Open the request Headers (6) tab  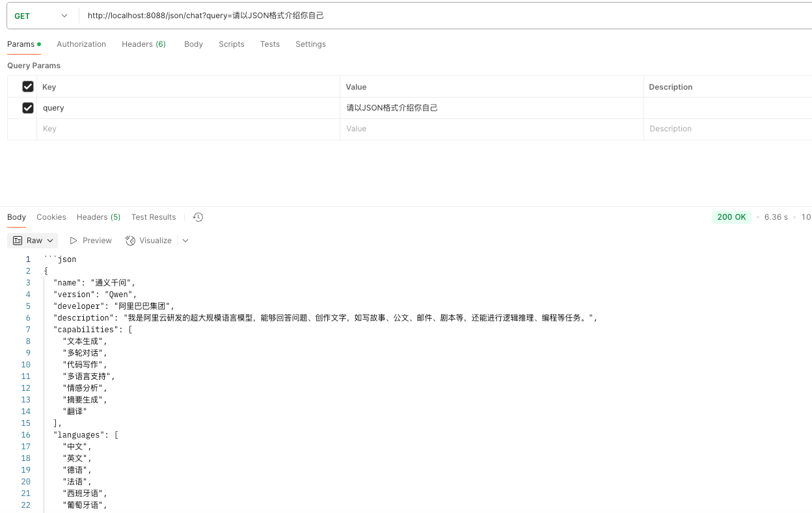click(143, 44)
